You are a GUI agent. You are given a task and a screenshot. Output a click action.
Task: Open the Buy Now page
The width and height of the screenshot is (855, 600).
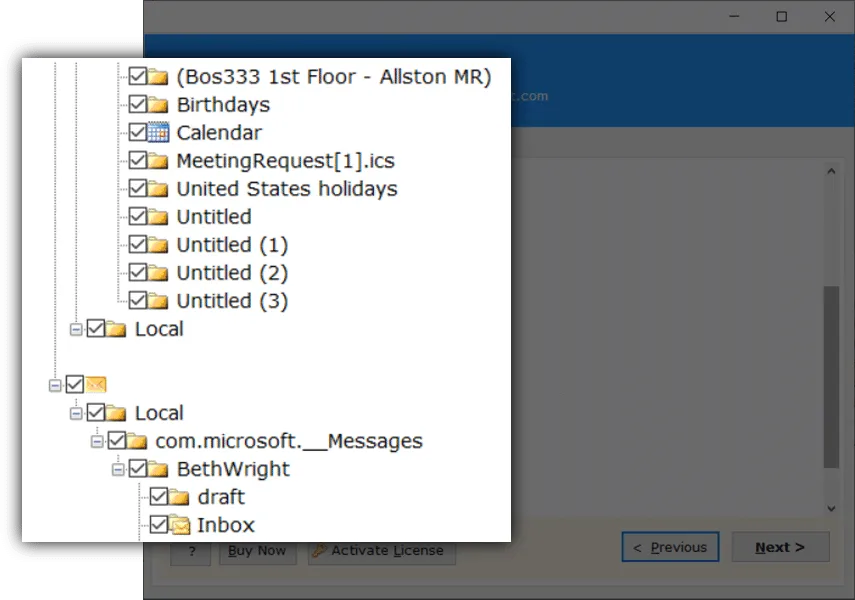[258, 549]
